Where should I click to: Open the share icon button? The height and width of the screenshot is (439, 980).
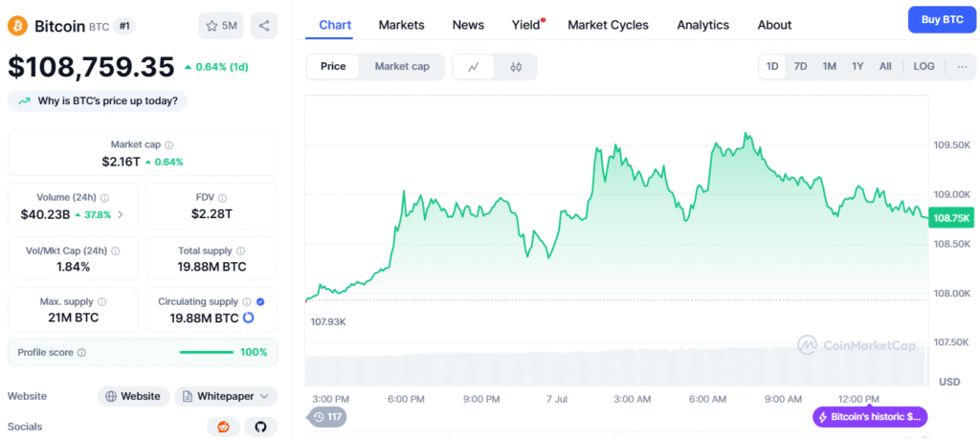[264, 26]
